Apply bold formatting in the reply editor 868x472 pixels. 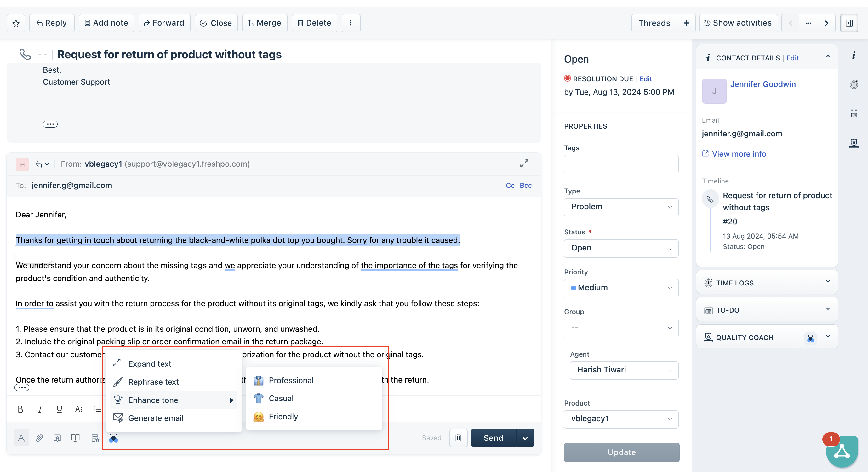pos(20,409)
